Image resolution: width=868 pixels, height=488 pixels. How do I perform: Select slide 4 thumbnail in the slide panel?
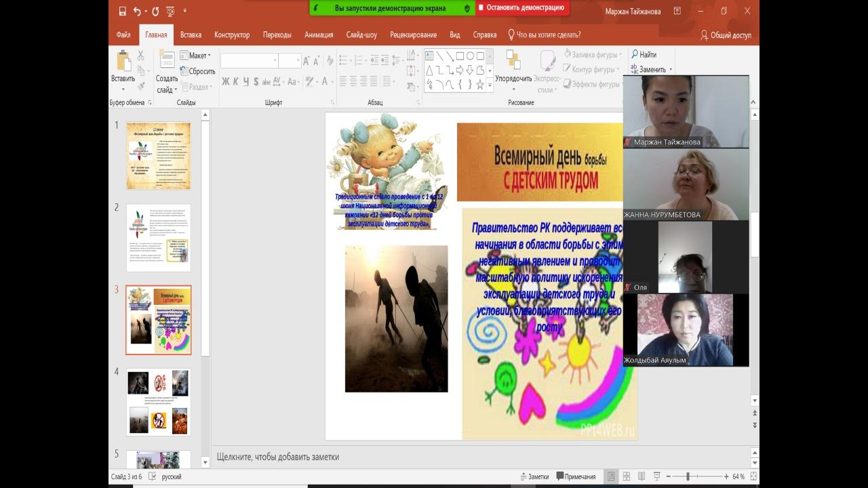(x=158, y=402)
